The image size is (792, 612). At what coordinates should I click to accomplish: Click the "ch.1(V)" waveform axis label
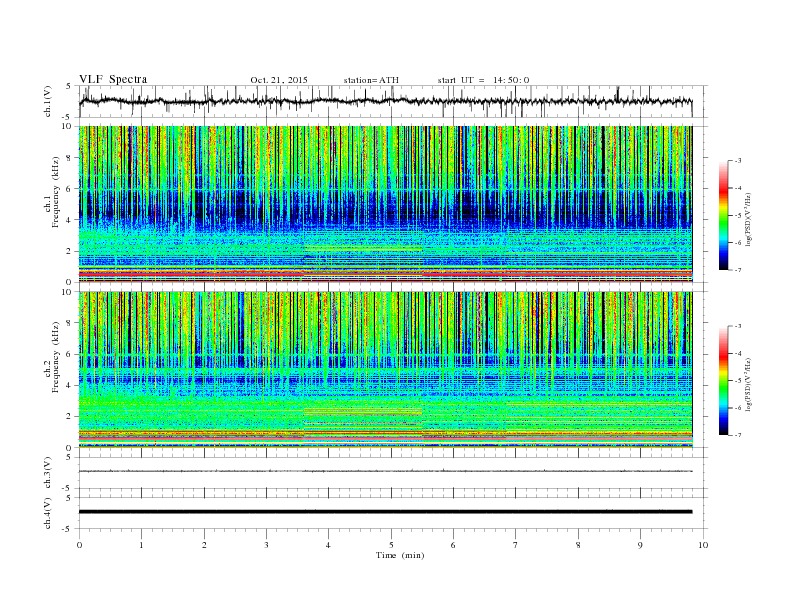click(x=48, y=102)
